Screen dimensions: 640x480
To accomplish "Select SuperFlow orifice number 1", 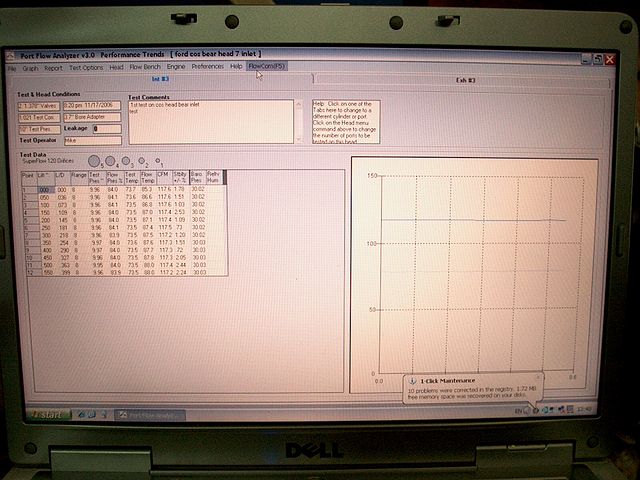I will point(158,160).
